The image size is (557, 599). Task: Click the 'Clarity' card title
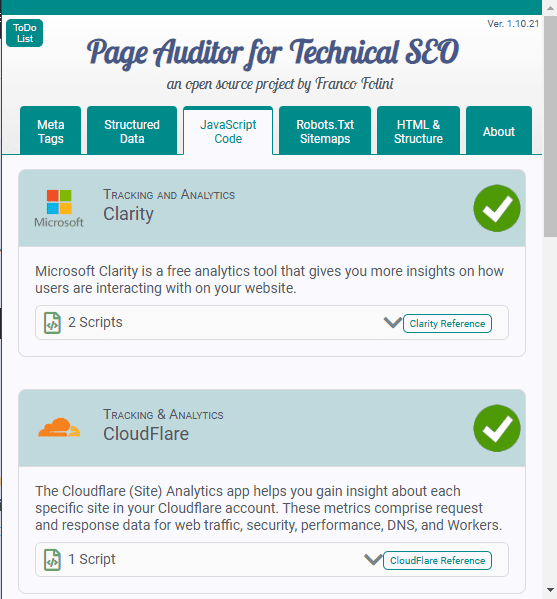tap(128, 214)
